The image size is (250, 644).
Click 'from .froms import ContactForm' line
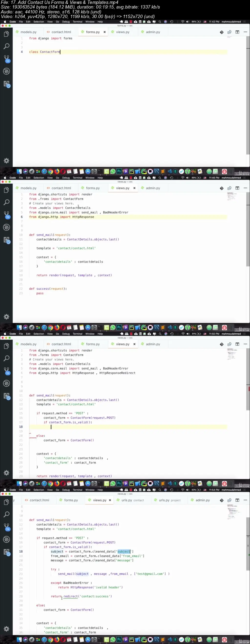(56, 199)
